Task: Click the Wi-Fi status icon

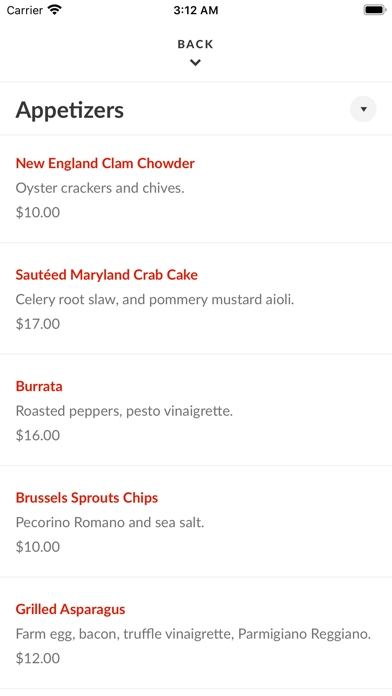Action: [x=55, y=10]
